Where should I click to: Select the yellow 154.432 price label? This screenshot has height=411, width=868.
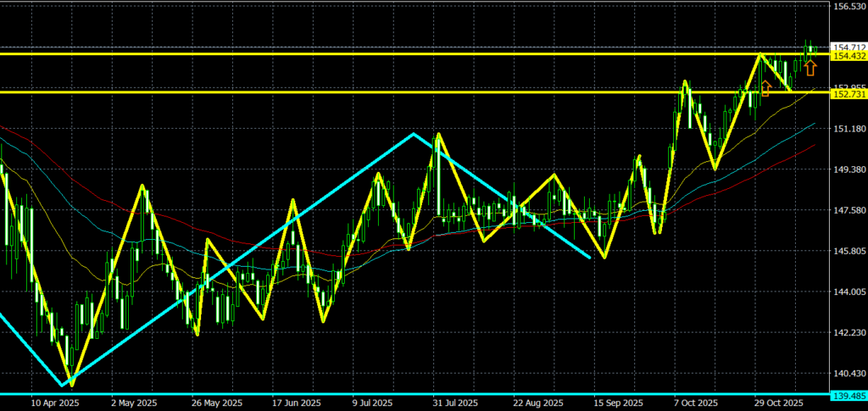coord(848,56)
